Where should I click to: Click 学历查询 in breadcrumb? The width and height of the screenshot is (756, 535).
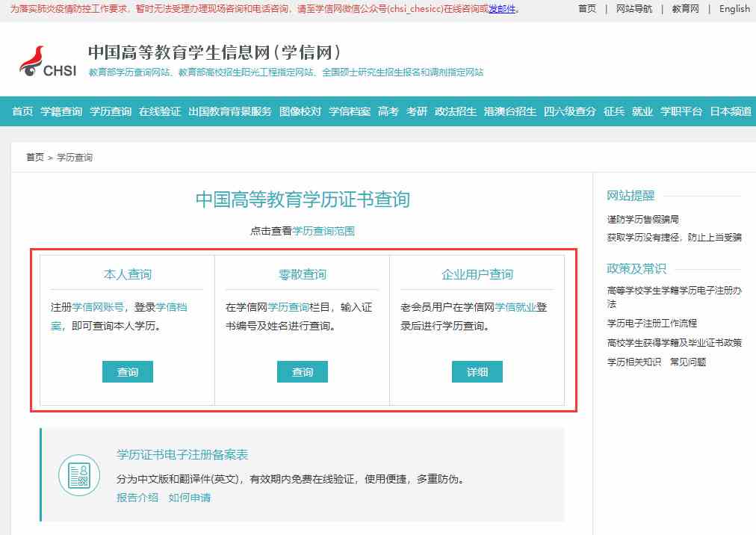[74, 157]
